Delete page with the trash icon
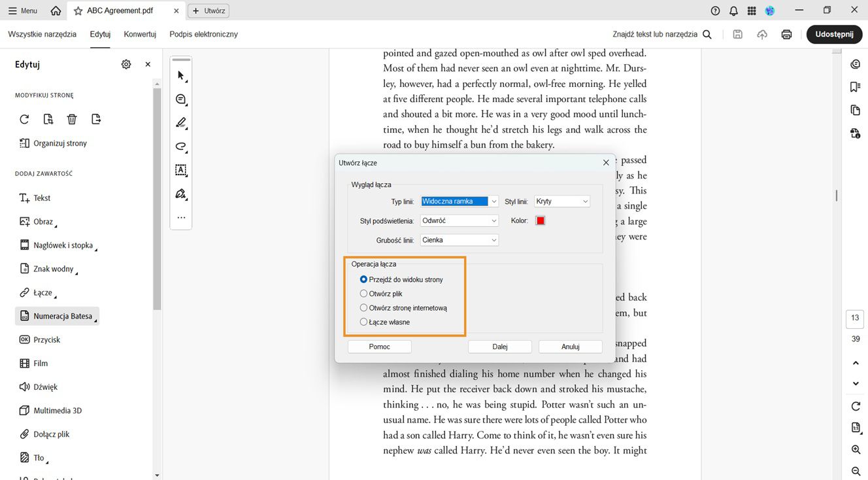868x480 pixels. coord(72,119)
